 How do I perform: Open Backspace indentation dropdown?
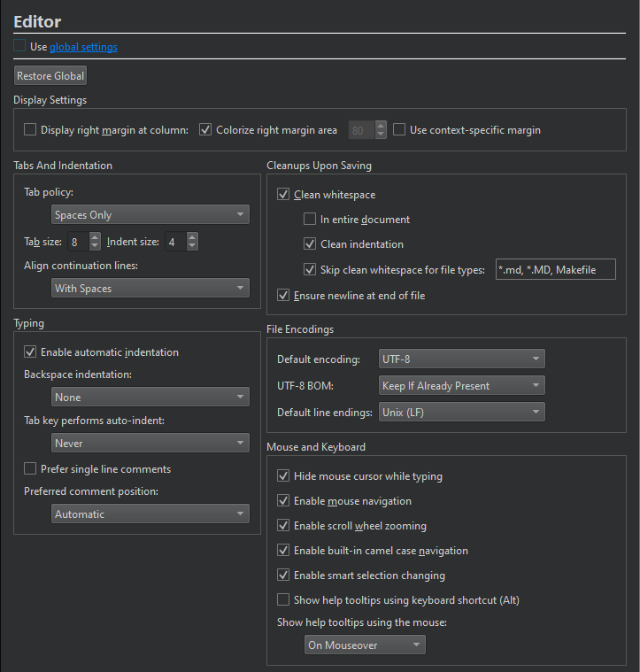[150, 398]
